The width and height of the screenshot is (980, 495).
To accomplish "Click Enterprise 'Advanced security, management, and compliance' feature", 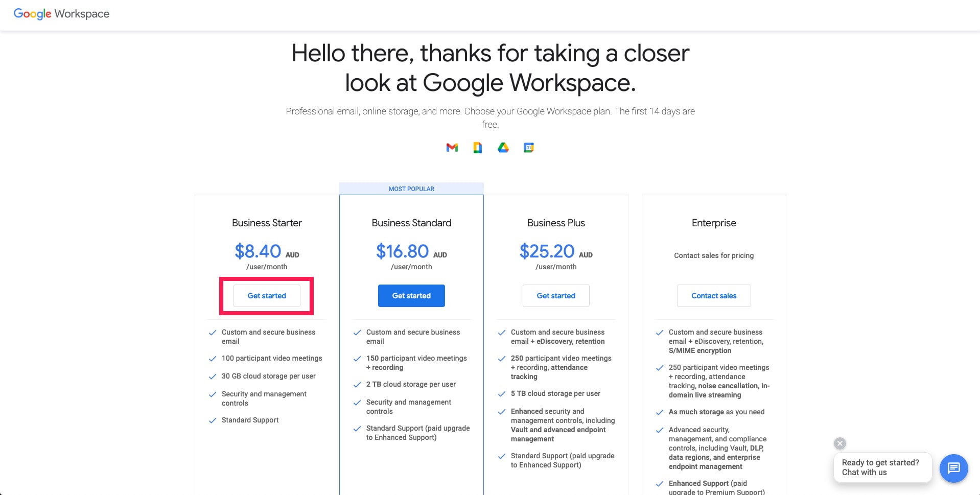I will [718, 448].
